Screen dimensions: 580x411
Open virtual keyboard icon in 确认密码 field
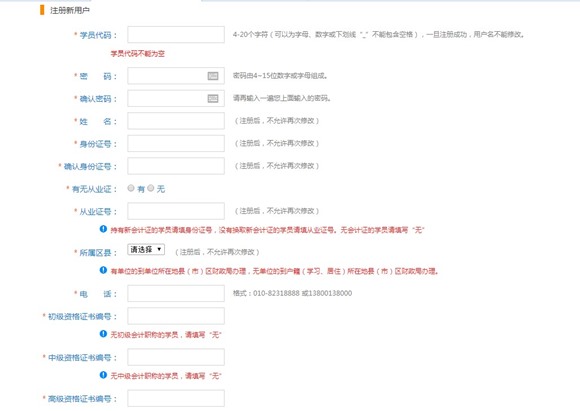pyautogui.click(x=213, y=98)
